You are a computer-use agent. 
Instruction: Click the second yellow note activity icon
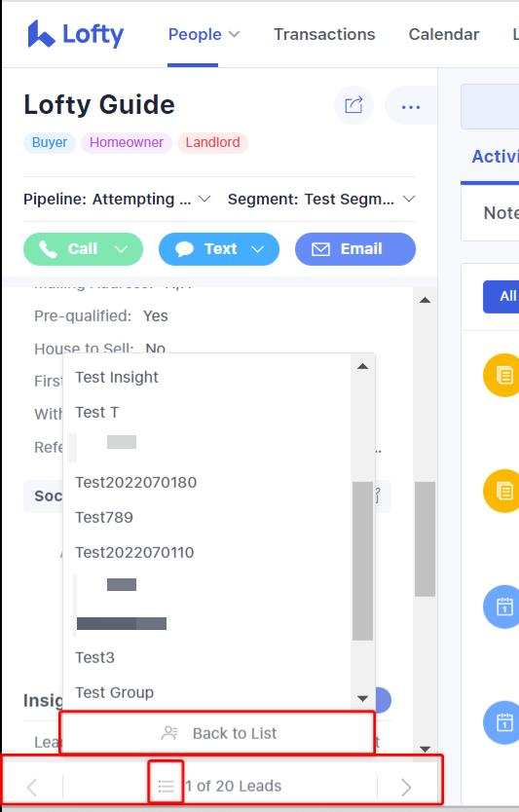tap(501, 491)
